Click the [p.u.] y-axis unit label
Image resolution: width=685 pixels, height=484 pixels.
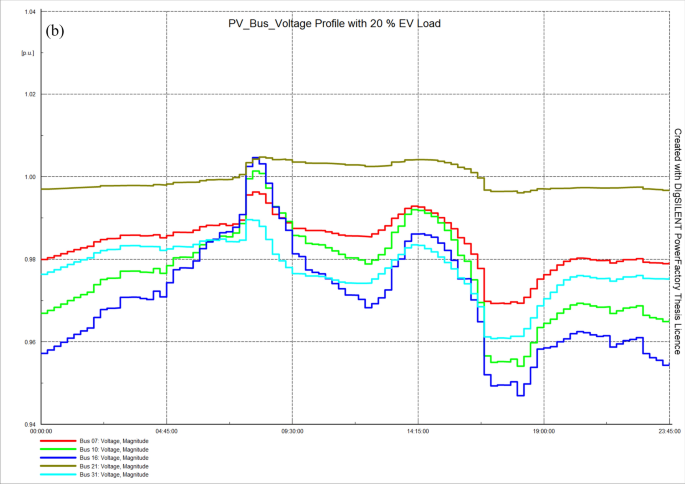pos(28,52)
